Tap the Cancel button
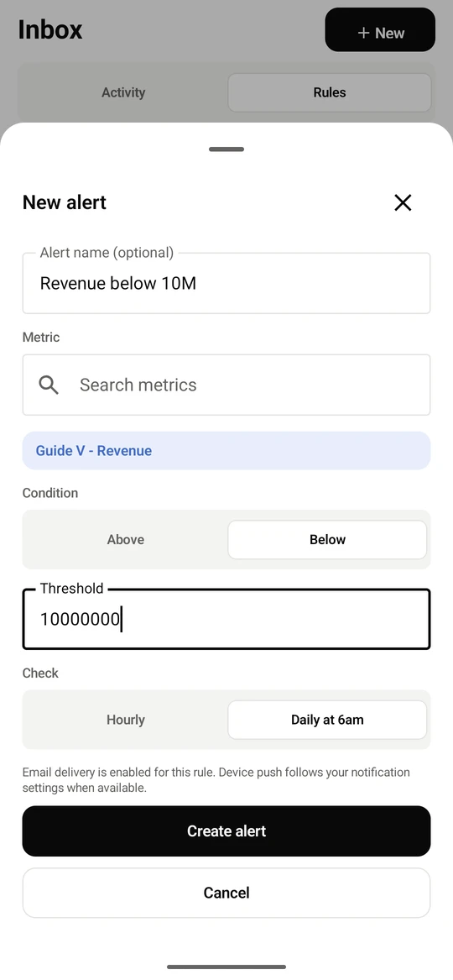This screenshot has width=453, height=980. click(226, 893)
